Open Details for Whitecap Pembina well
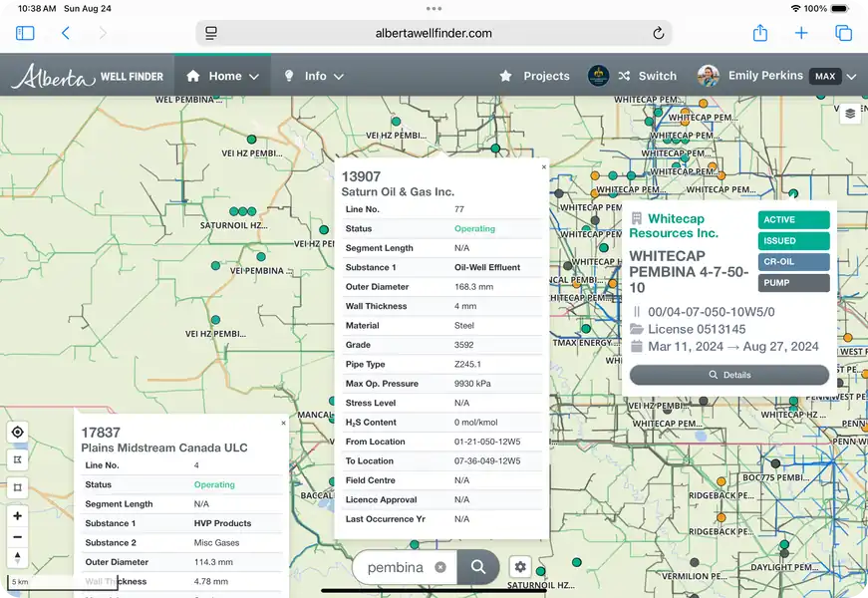 pyautogui.click(x=729, y=375)
